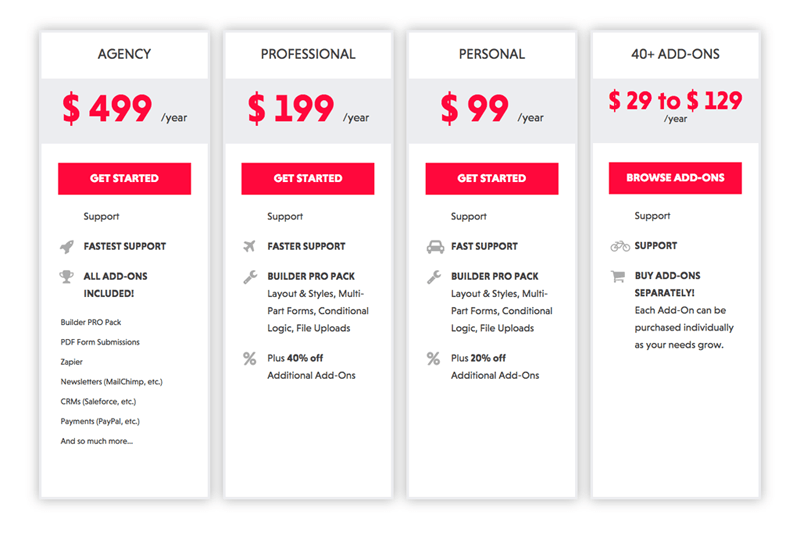
Task: Click the 40+ ADD-ONS column heading
Action: pyautogui.click(x=675, y=54)
